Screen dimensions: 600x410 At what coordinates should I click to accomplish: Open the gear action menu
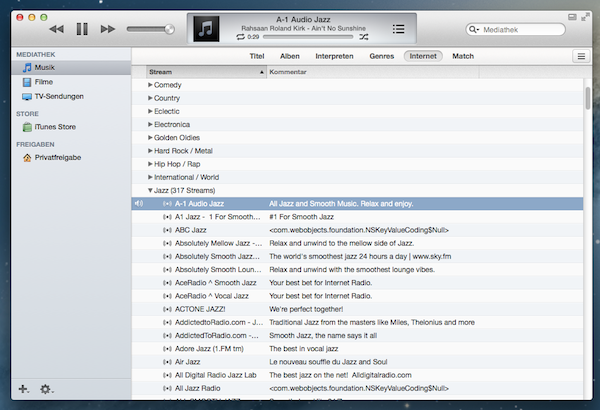pyautogui.click(x=47, y=389)
